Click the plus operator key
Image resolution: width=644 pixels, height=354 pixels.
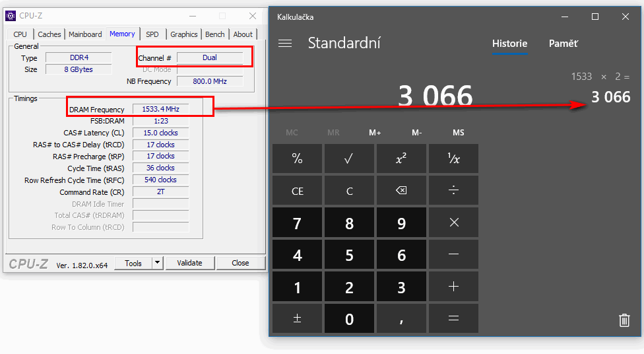tap(453, 287)
